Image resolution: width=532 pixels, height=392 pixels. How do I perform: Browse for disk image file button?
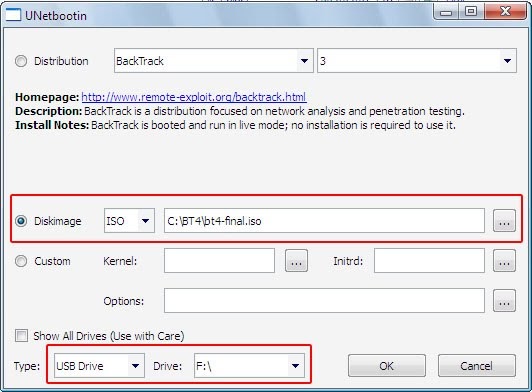coord(505,221)
